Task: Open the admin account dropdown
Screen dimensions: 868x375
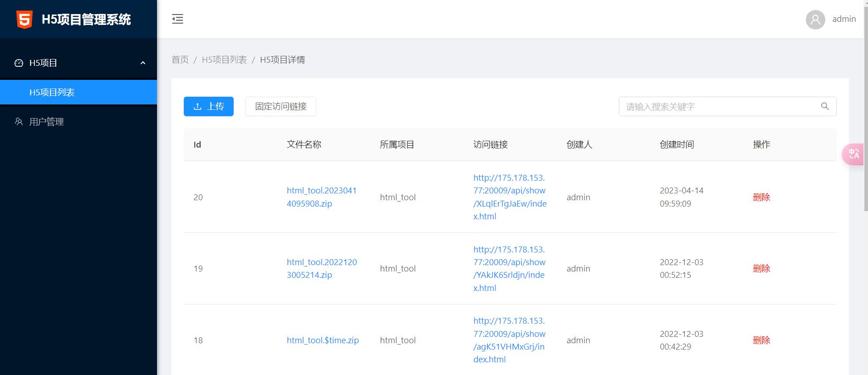Action: coord(843,19)
